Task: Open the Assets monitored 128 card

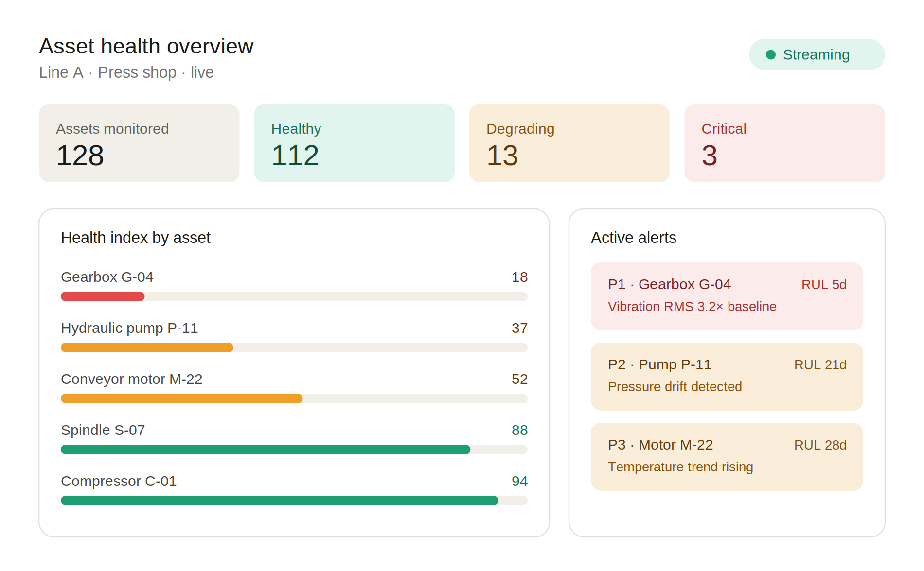Action: click(139, 143)
